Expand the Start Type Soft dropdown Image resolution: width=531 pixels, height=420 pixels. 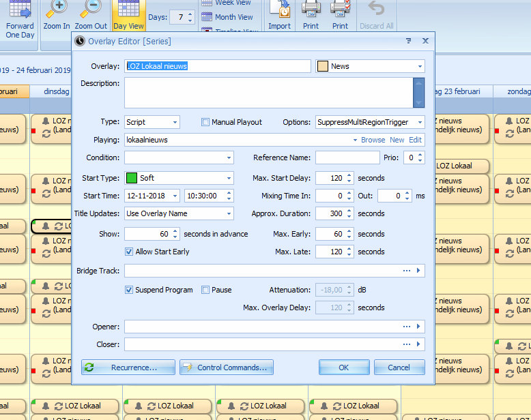click(229, 178)
